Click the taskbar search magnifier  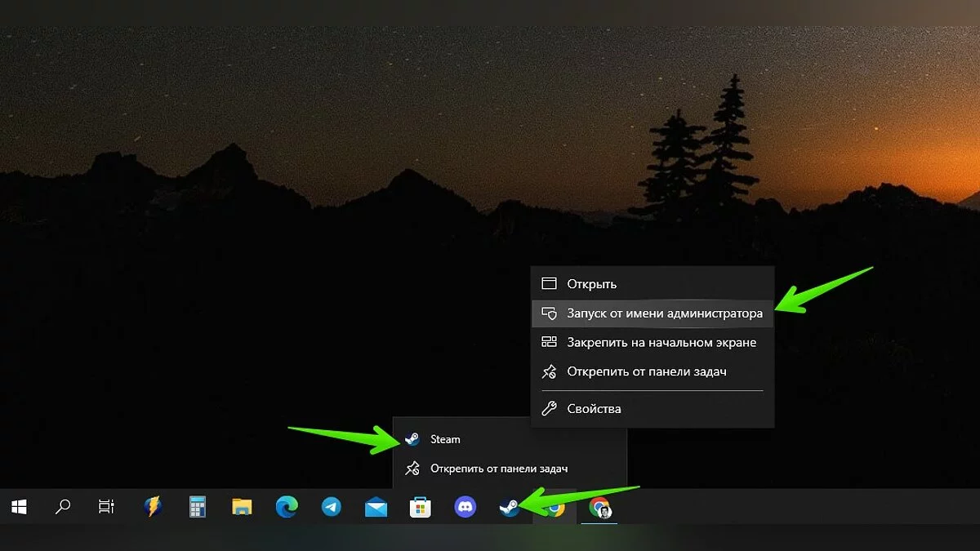[63, 507]
